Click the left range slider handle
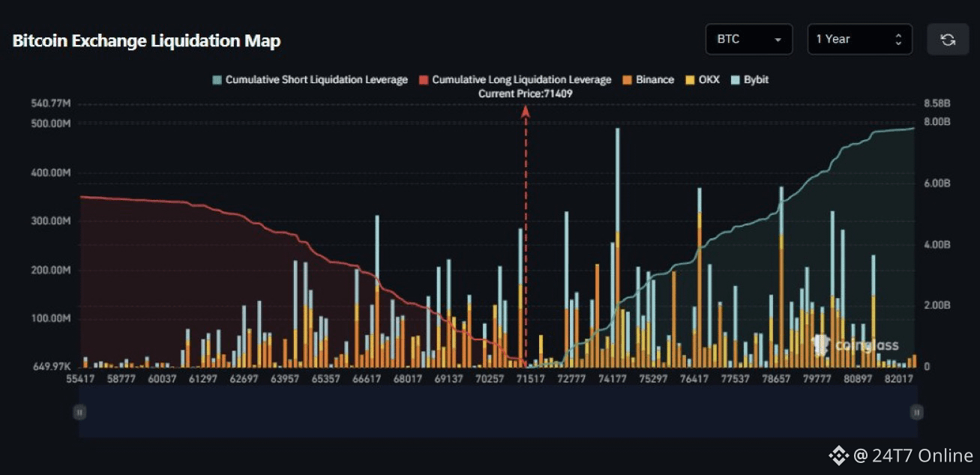Viewport: 980px width, 475px height. click(79, 412)
